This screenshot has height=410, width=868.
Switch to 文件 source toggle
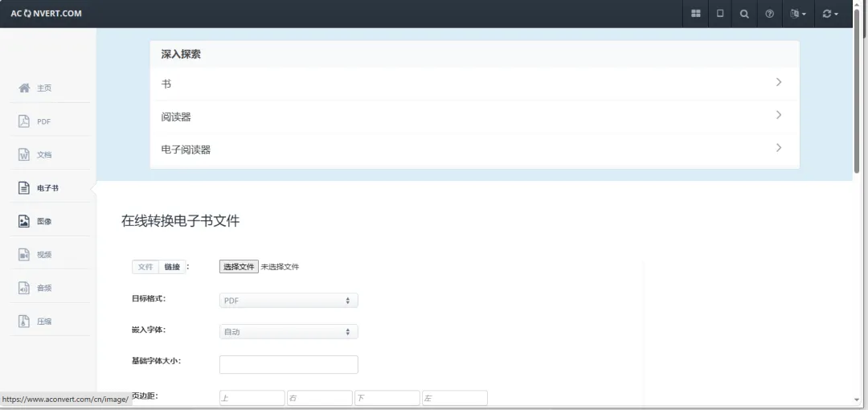(x=145, y=267)
